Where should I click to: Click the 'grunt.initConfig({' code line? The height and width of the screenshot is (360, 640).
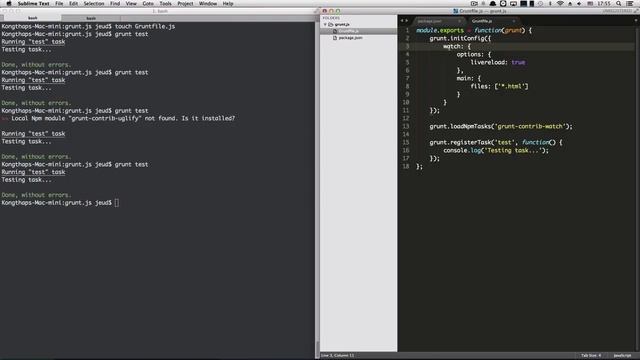(x=460, y=38)
